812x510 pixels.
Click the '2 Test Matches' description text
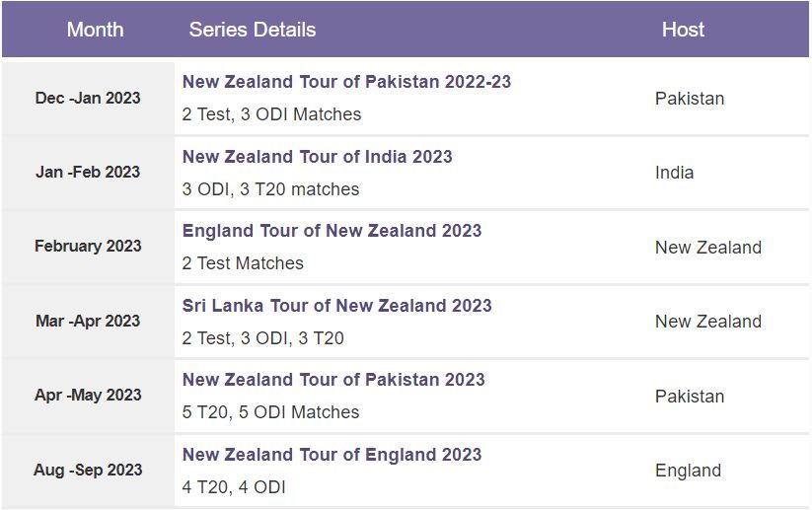tap(243, 263)
